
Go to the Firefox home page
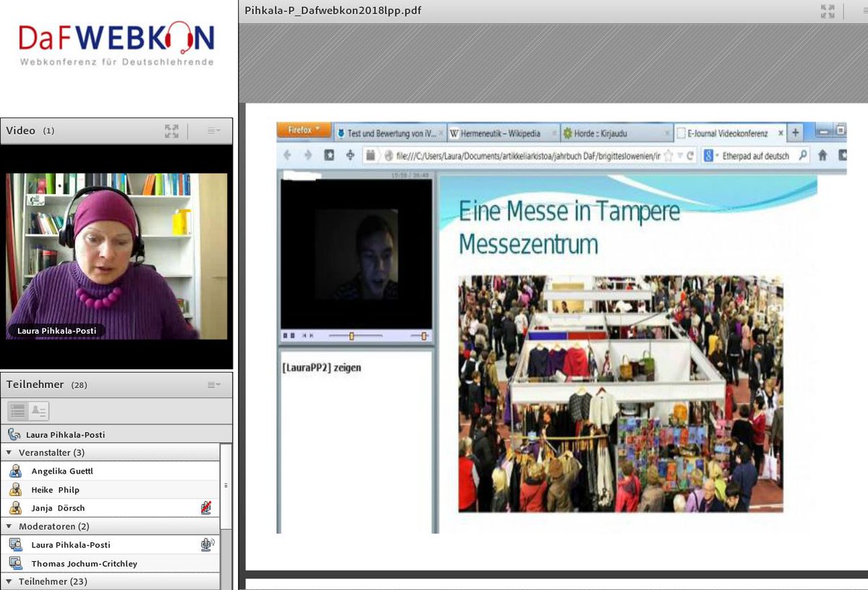(x=822, y=155)
